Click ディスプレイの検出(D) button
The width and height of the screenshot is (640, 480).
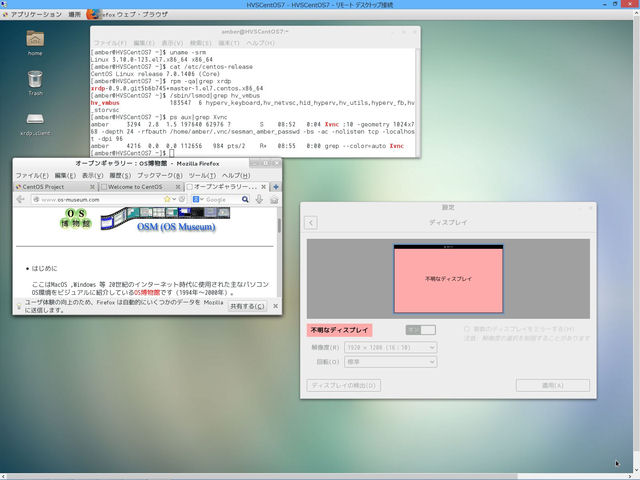coord(344,385)
